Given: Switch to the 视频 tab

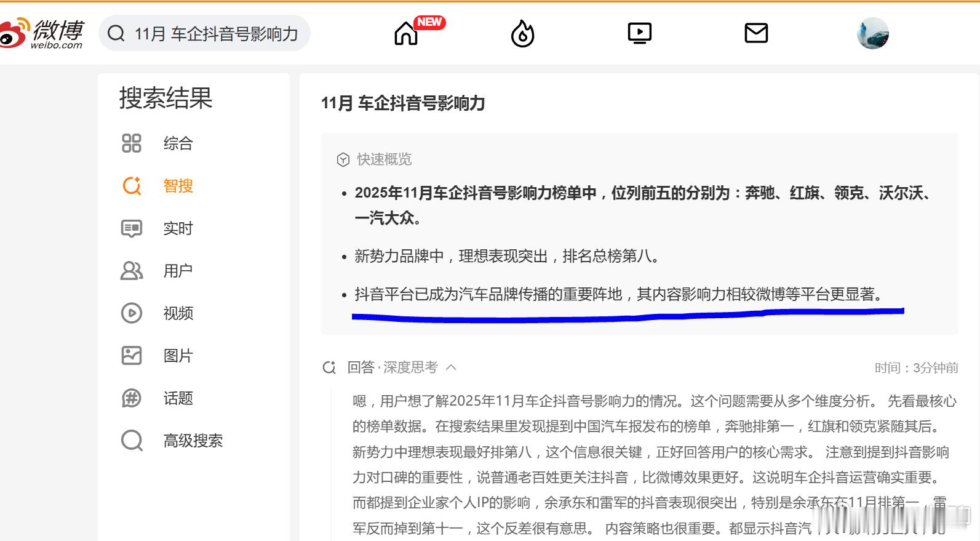Looking at the screenshot, I should coord(178,313).
